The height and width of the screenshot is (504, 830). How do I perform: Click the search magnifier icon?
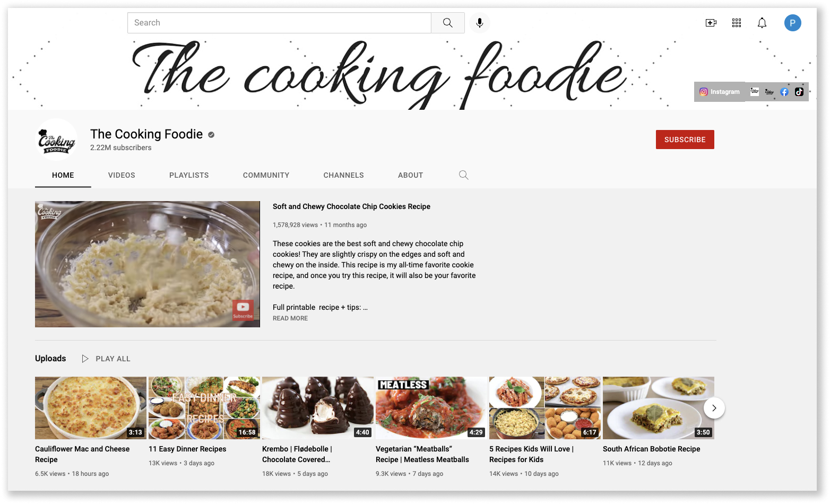point(447,23)
